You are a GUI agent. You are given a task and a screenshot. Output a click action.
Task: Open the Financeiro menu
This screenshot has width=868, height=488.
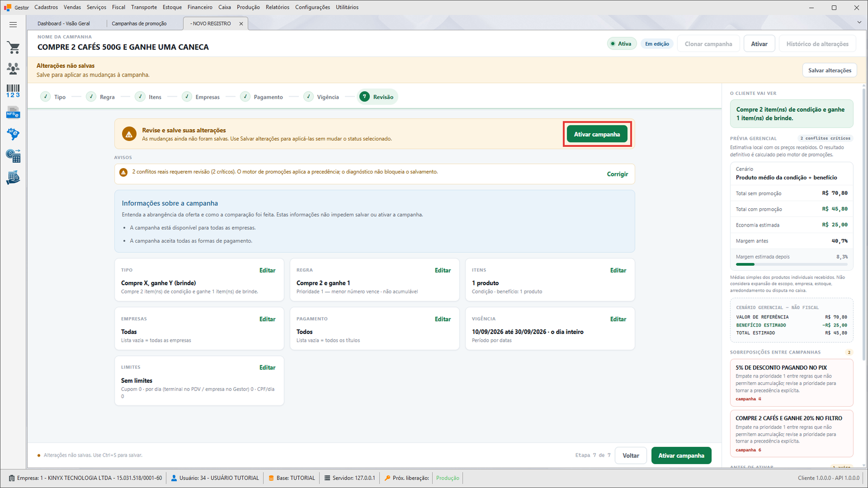pyautogui.click(x=200, y=7)
